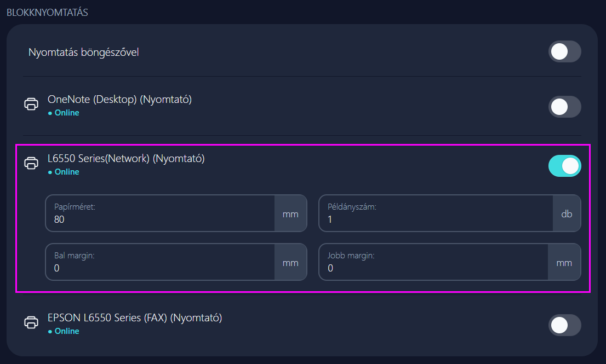Viewport: 606px width, 364px height.
Task: Click the OneNote (Desktop) printer icon
Action: (x=31, y=104)
